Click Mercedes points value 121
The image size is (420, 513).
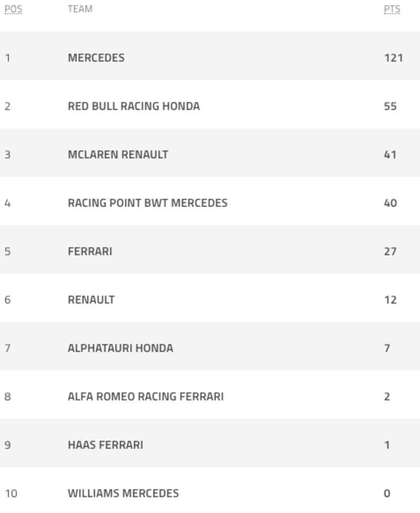tap(394, 58)
